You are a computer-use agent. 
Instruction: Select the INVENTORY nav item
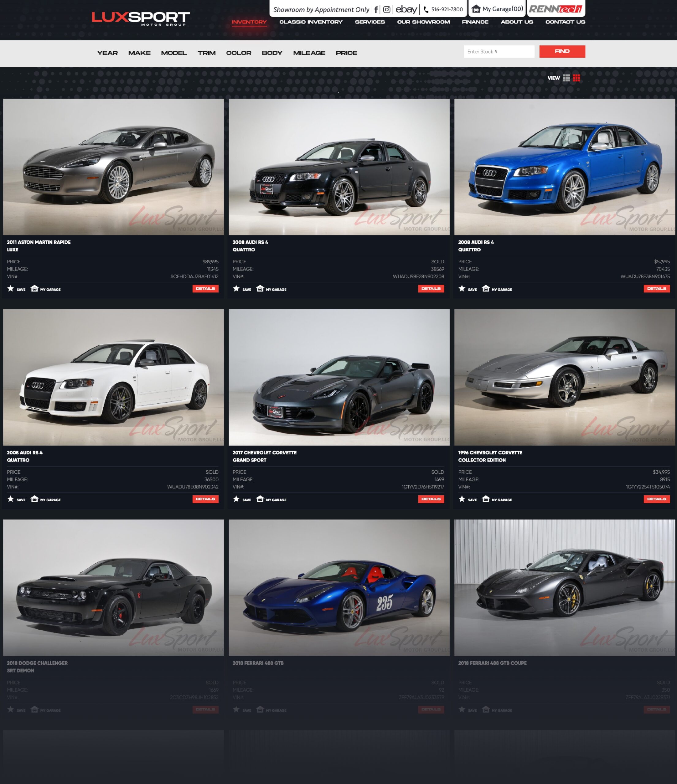pyautogui.click(x=249, y=22)
